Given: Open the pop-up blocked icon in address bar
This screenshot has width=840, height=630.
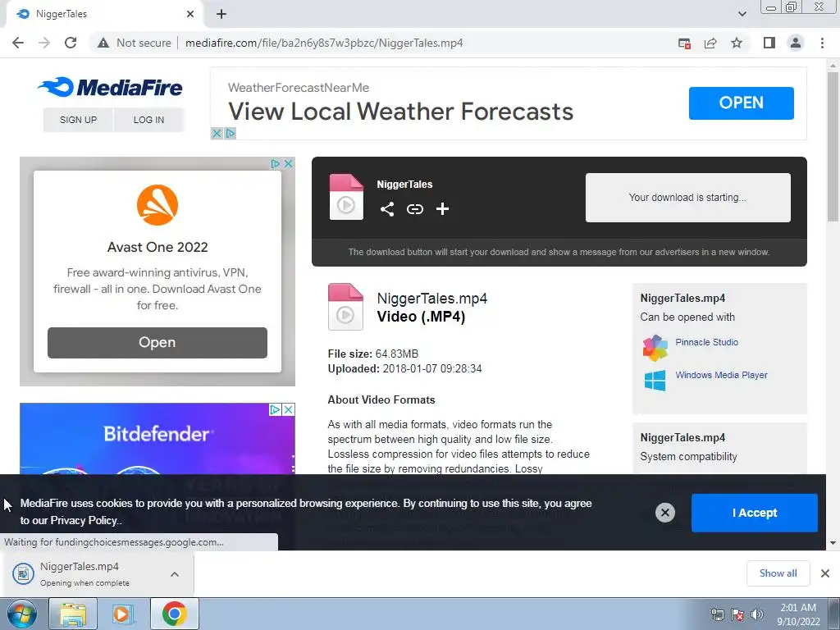Looking at the screenshot, I should pos(684,43).
